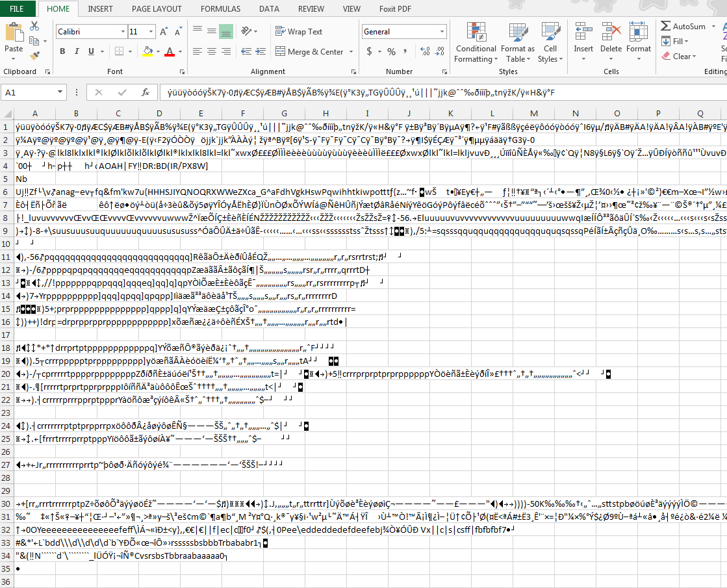Decrease font size with the small A
This screenshot has height=588, width=727.
click(x=178, y=32)
